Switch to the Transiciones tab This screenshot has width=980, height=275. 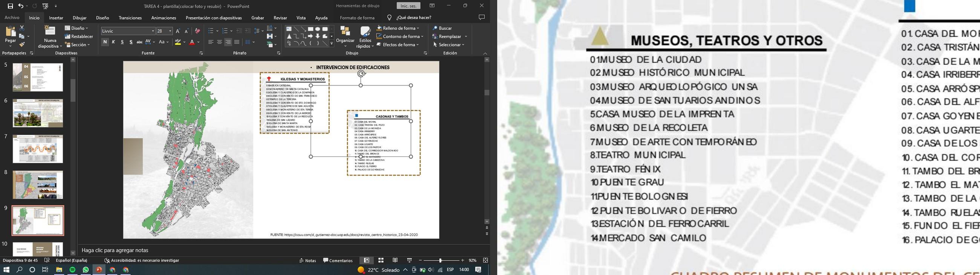point(130,18)
